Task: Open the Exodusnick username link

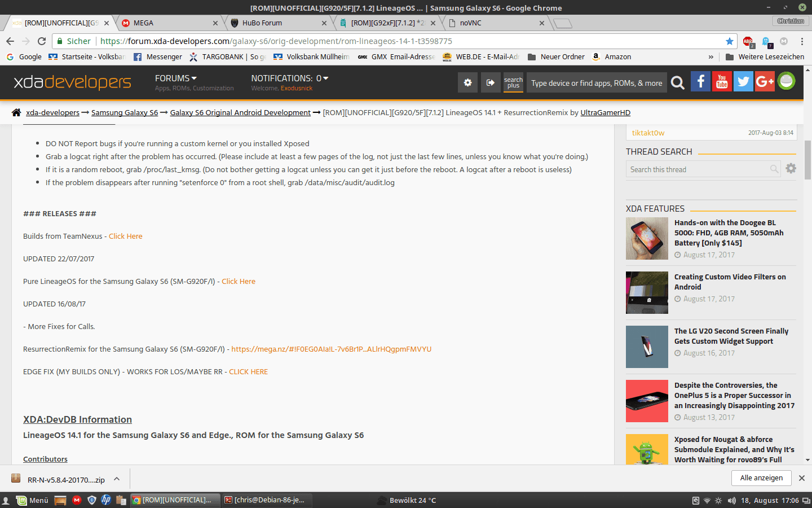Action: point(297,89)
